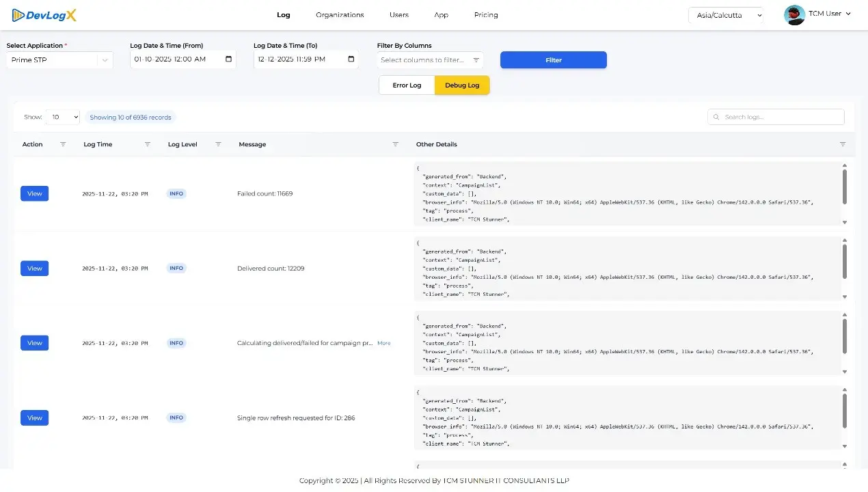Go to Organizations page
Image resolution: width=868 pixels, height=492 pixels.
(x=340, y=15)
